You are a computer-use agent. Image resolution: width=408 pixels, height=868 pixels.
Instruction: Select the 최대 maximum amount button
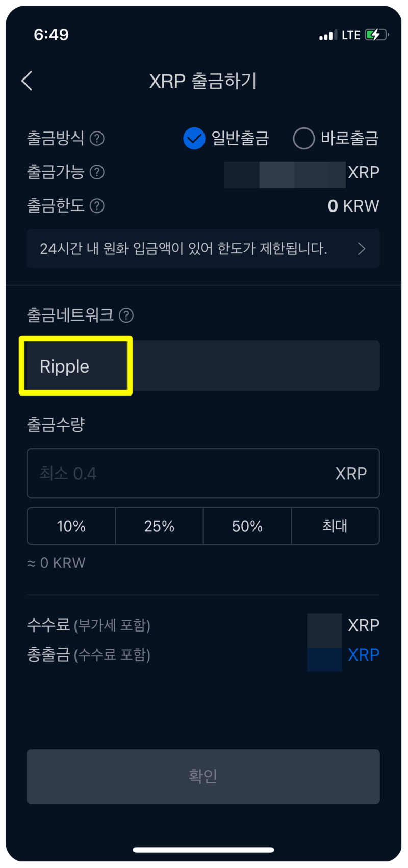pos(335,526)
